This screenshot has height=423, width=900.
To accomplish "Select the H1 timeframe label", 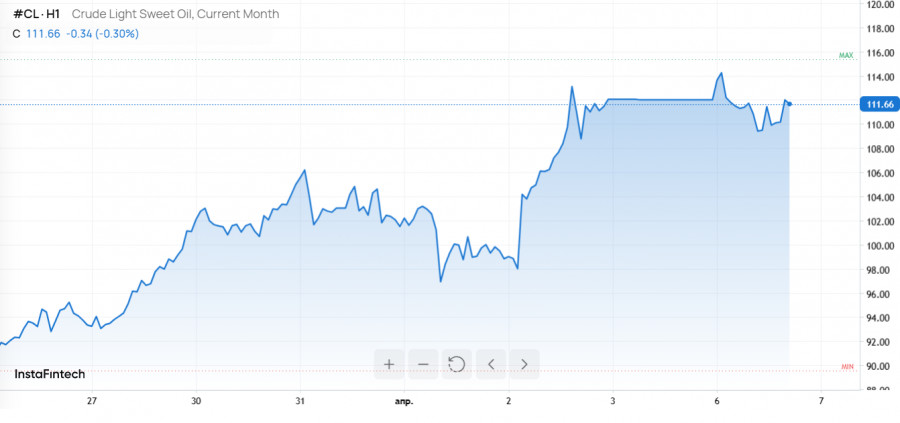I will [x=53, y=14].
